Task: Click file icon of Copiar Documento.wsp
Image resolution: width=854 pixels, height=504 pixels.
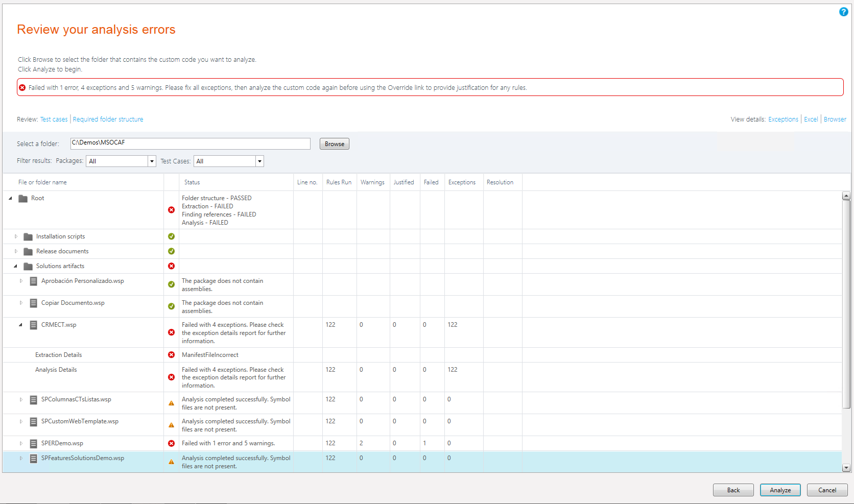Action: [x=33, y=303]
